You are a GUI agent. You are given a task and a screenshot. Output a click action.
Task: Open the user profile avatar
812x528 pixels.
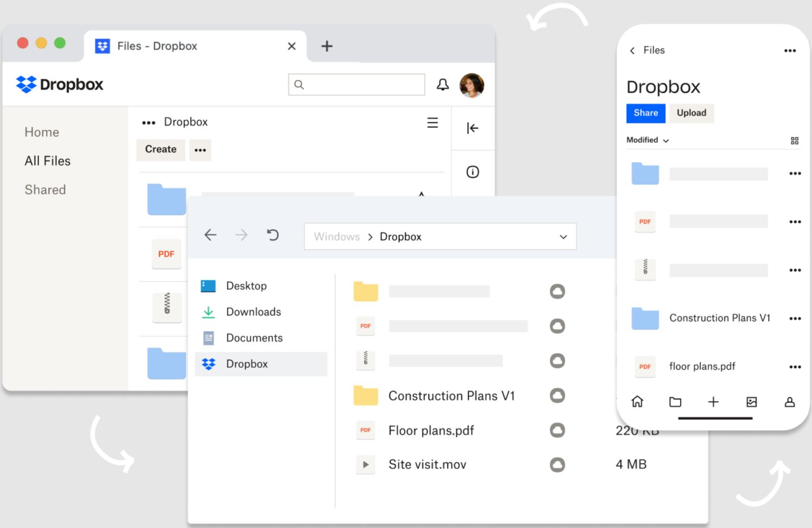pos(471,85)
